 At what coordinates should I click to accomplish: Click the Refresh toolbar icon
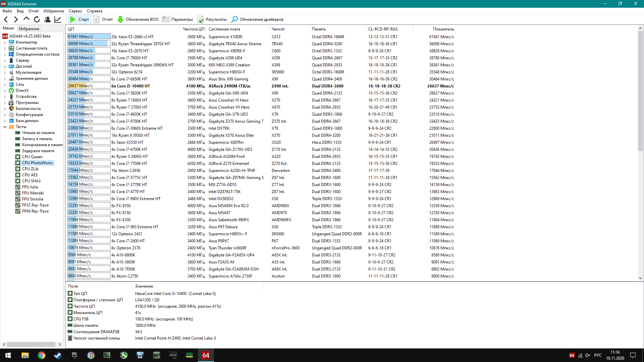coord(37,19)
